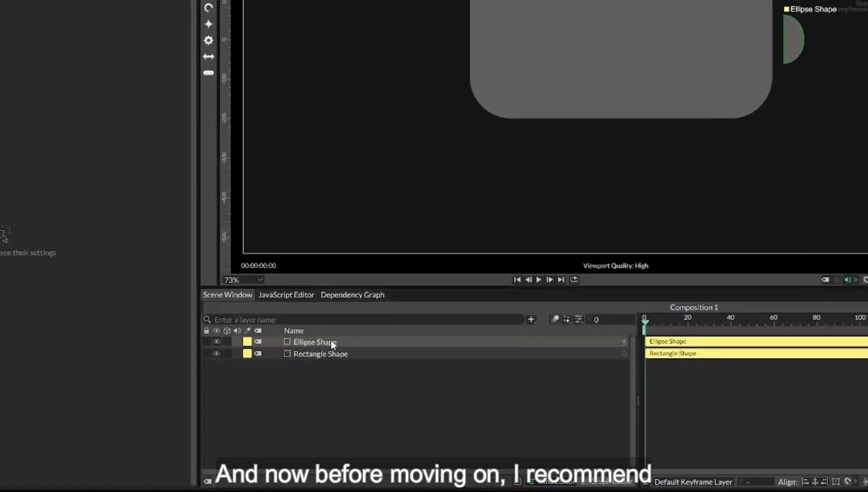Open the viewport zoom 73% dropdown
The width and height of the screenshot is (868, 492).
pos(243,280)
